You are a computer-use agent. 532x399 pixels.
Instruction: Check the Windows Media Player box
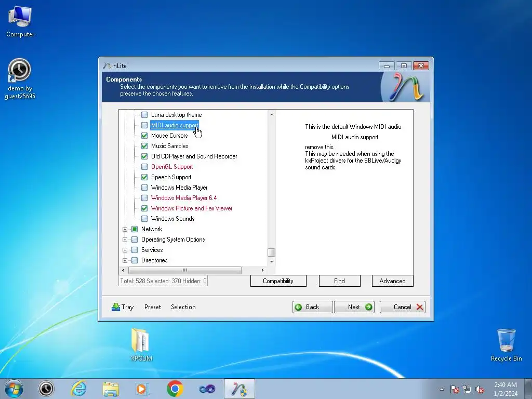(144, 188)
